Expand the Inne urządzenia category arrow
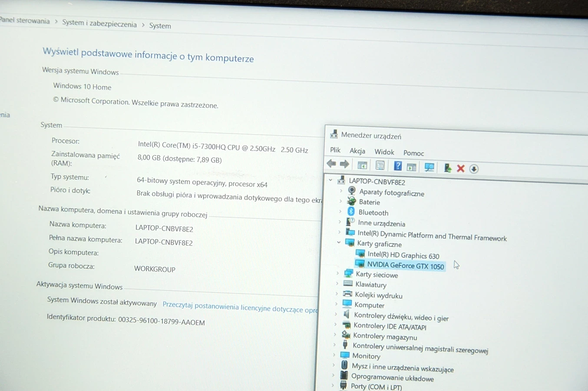Image resolution: width=588 pixels, height=391 pixels. 340,222
